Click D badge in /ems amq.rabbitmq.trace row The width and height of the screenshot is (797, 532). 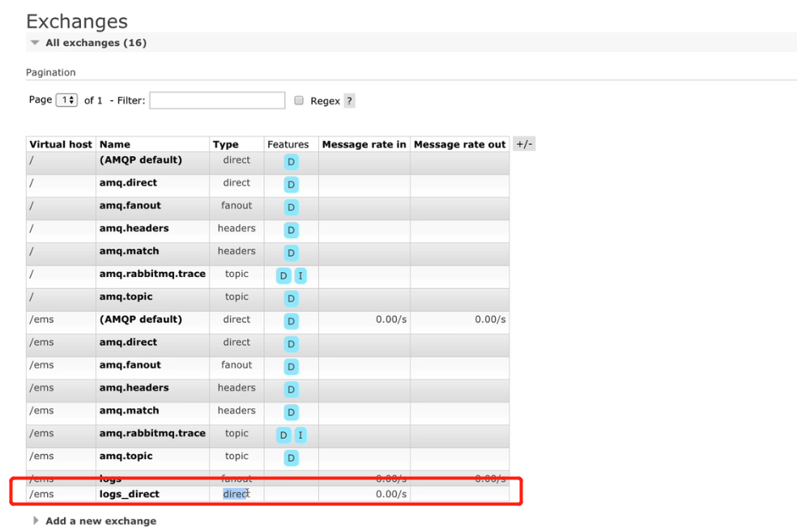(283, 436)
